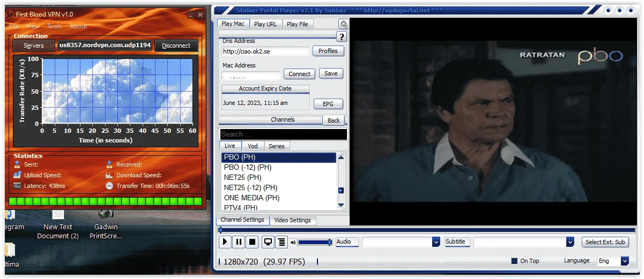Open the EPG guide button
Image resolution: width=644 pixels, height=279 pixels.
[328, 104]
